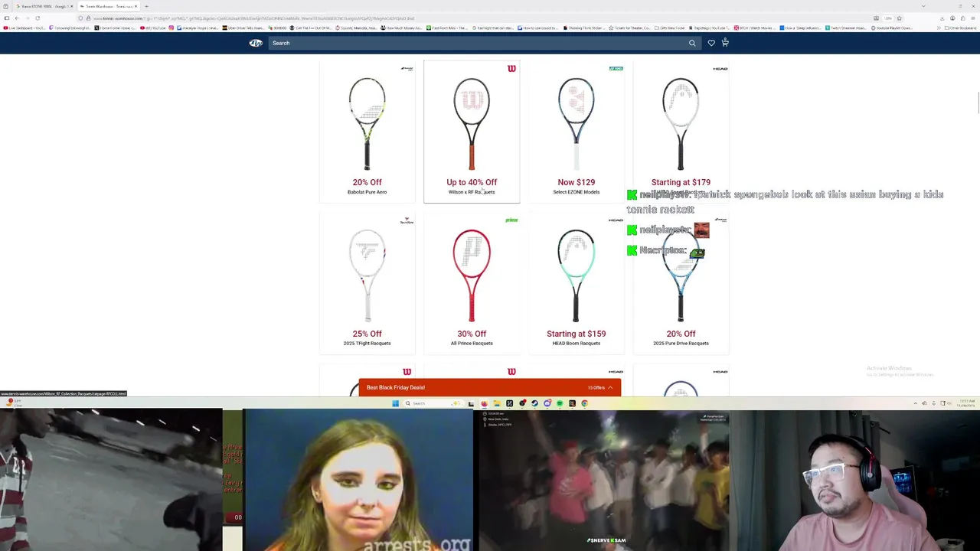Viewport: 980px width, 551px height.
Task: Open the 'Live Dashboard - YouTube' bookmark
Action: click(24, 28)
